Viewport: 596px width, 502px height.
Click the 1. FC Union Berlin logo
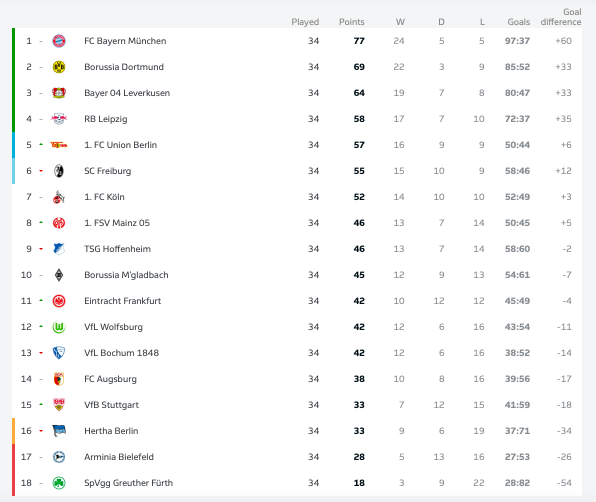pos(59,145)
